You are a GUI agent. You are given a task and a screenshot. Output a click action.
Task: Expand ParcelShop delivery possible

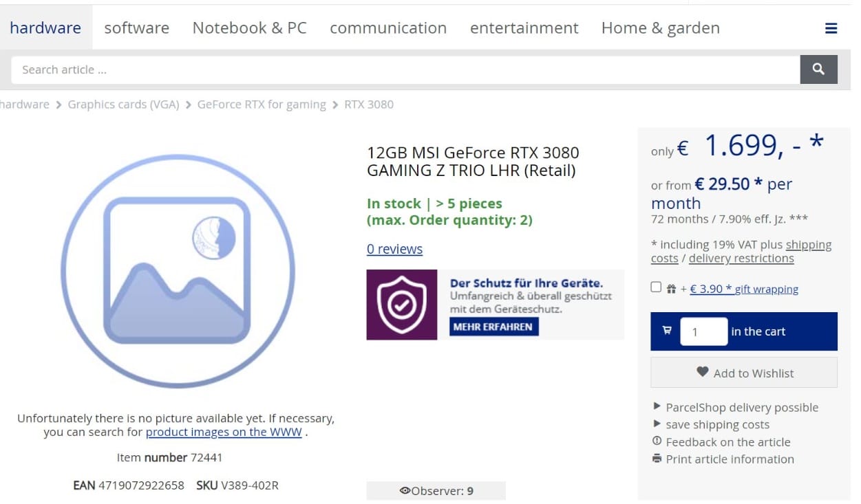tap(743, 407)
